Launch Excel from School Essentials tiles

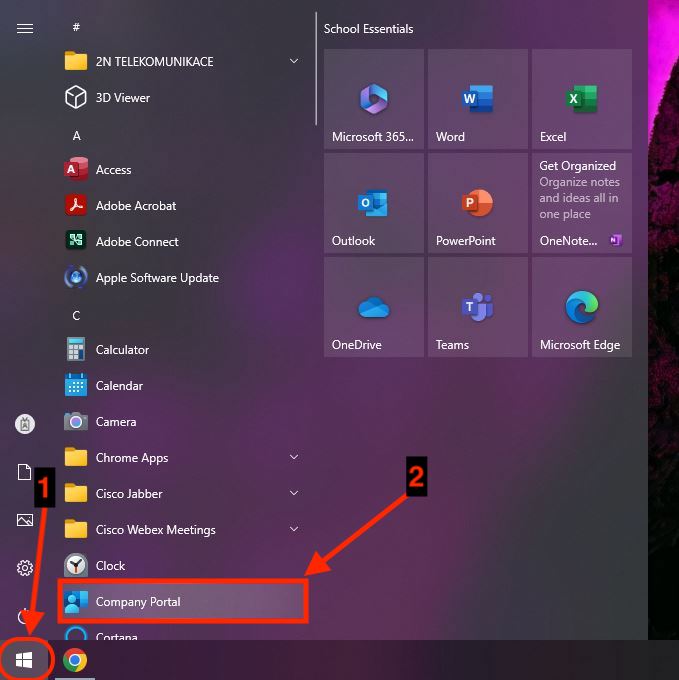tap(582, 99)
